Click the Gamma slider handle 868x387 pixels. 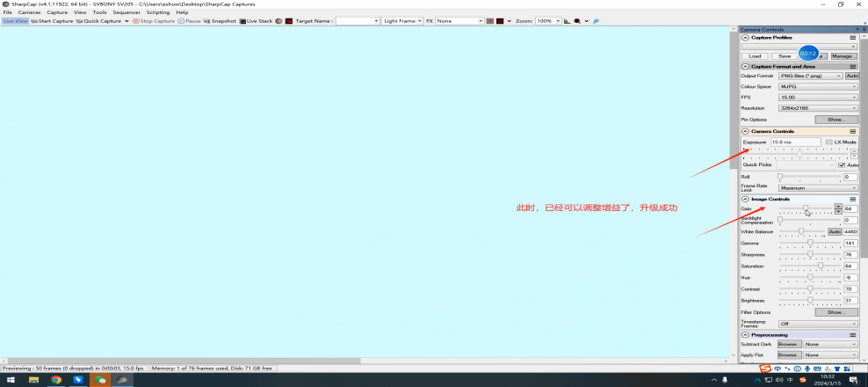tap(810, 243)
